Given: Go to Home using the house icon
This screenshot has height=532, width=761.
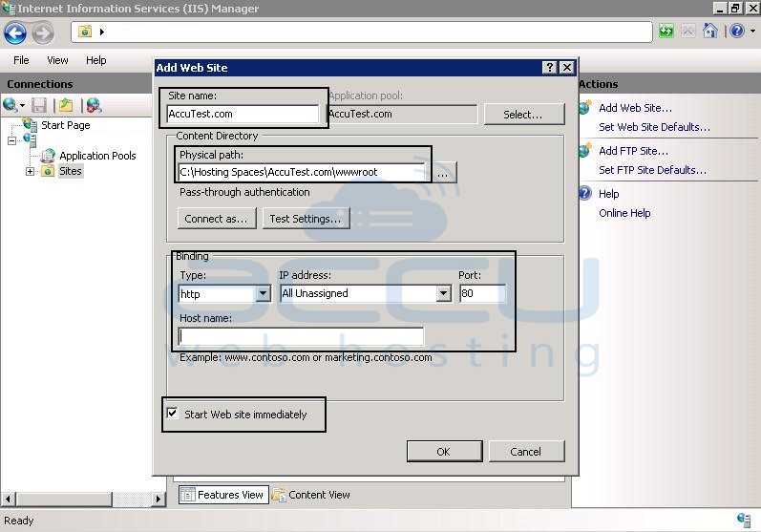Looking at the screenshot, I should [x=710, y=32].
